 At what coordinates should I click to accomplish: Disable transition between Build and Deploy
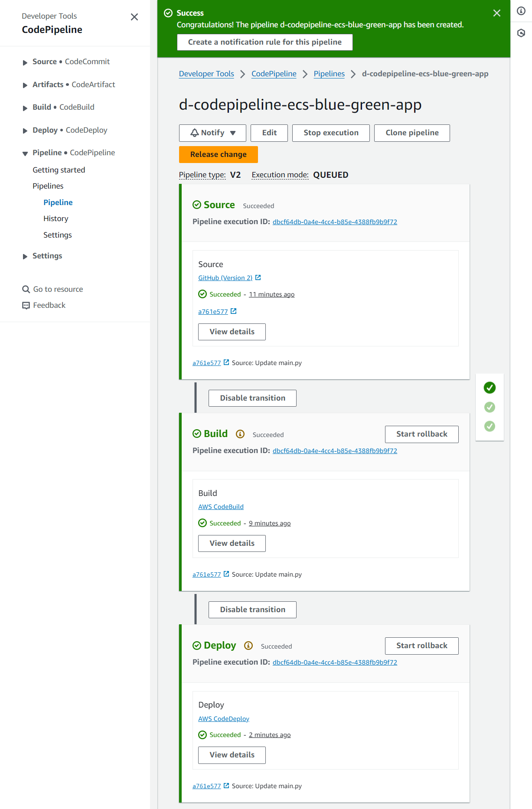[252, 610]
